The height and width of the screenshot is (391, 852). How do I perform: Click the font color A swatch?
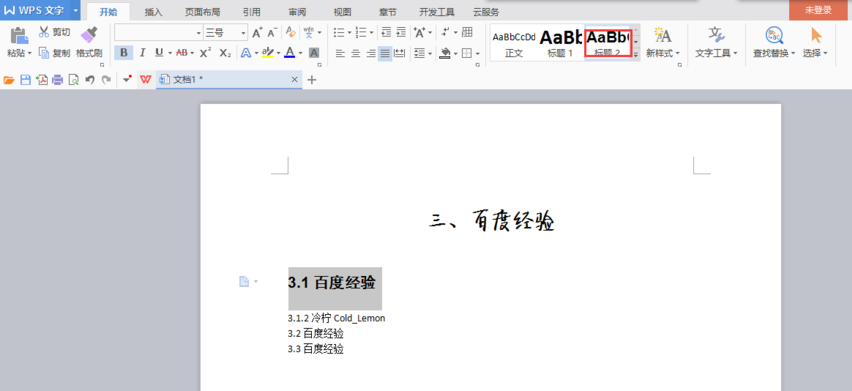pos(289,53)
